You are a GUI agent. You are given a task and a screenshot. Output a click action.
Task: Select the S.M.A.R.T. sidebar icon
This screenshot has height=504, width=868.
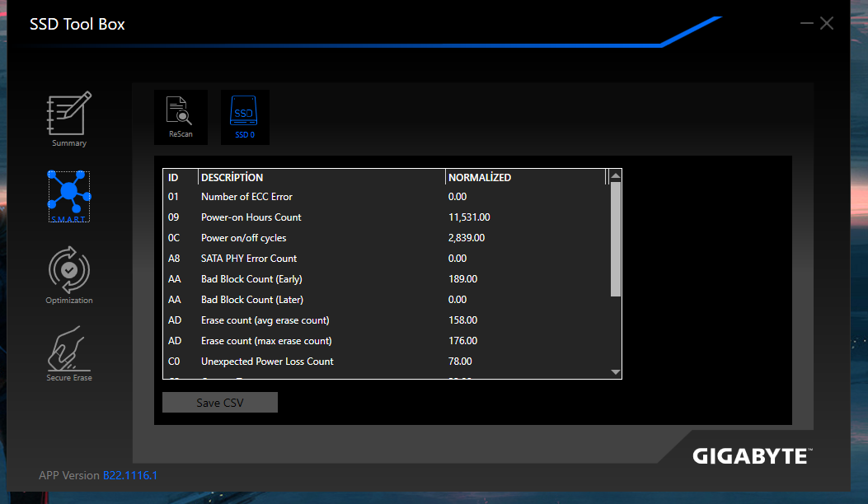69,196
